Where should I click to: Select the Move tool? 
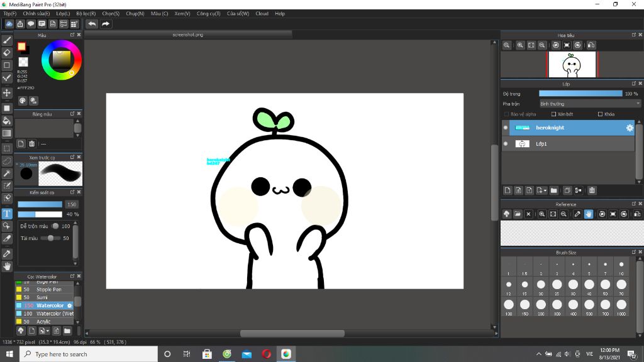pyautogui.click(x=6, y=93)
